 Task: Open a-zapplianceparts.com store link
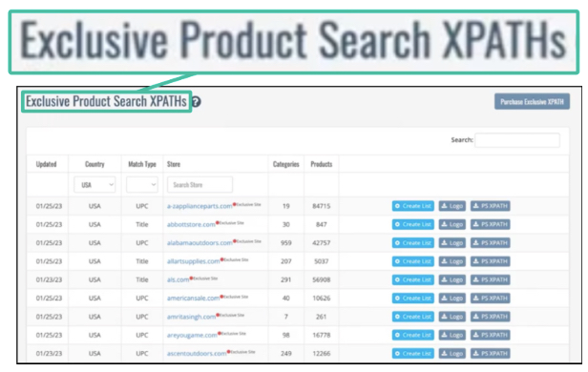[199, 206]
